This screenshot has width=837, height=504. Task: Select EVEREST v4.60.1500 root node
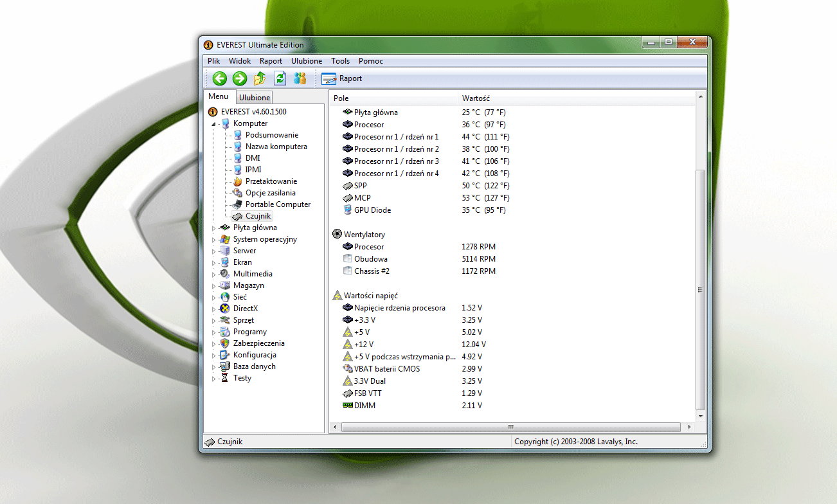tap(254, 111)
